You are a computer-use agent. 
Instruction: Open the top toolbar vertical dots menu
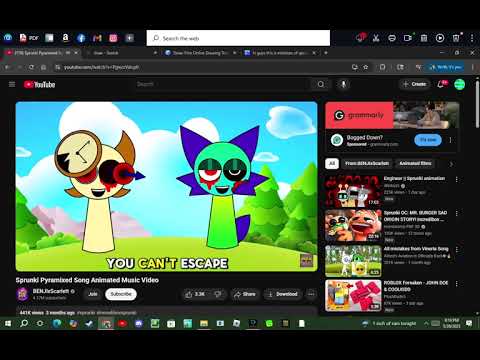[x=472, y=38]
